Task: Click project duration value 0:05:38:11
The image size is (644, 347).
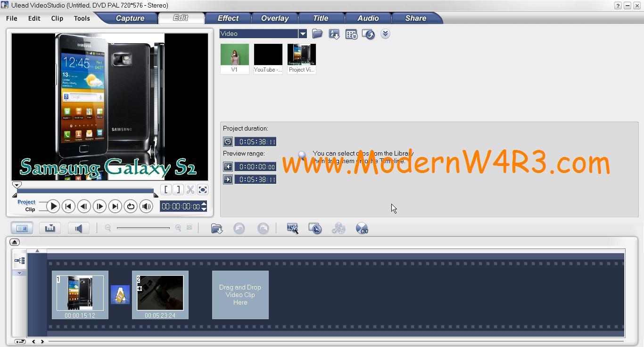Action: point(256,141)
